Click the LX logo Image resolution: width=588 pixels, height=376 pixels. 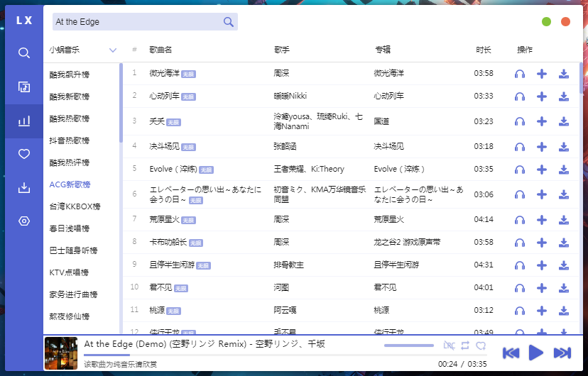click(x=24, y=21)
